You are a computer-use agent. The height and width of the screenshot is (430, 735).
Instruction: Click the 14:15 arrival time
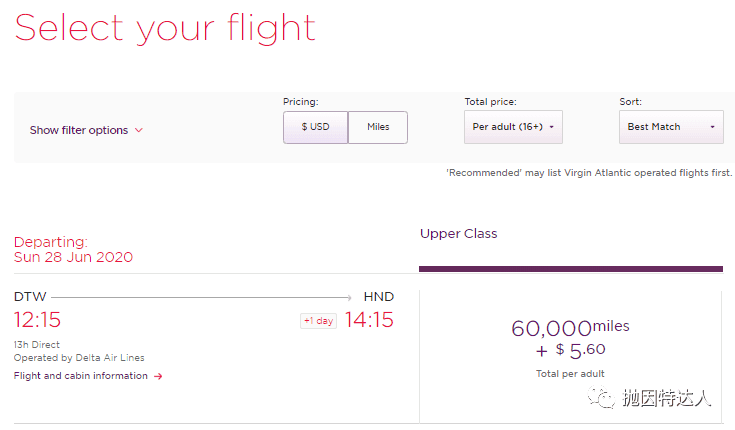(369, 320)
